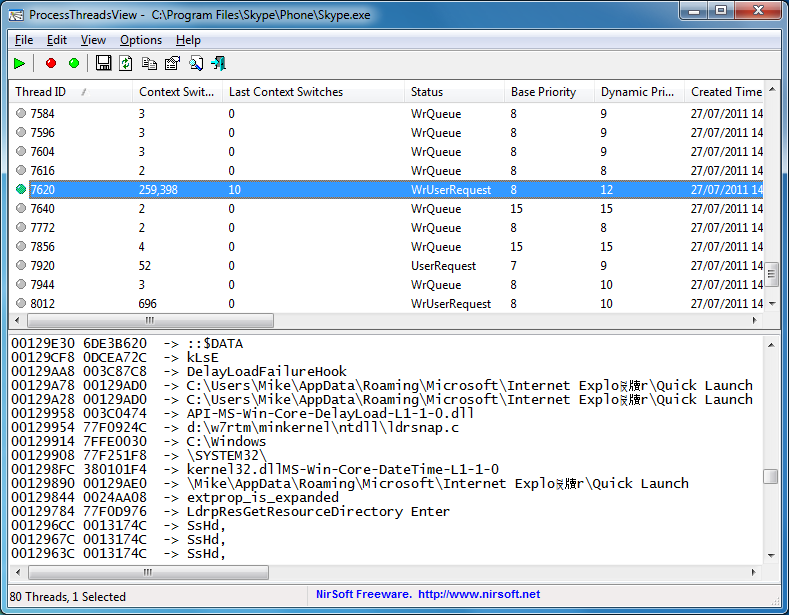This screenshot has width=789, height=615.
Task: Click thread list horizontal scrollbar right arrow
Action: [754, 320]
